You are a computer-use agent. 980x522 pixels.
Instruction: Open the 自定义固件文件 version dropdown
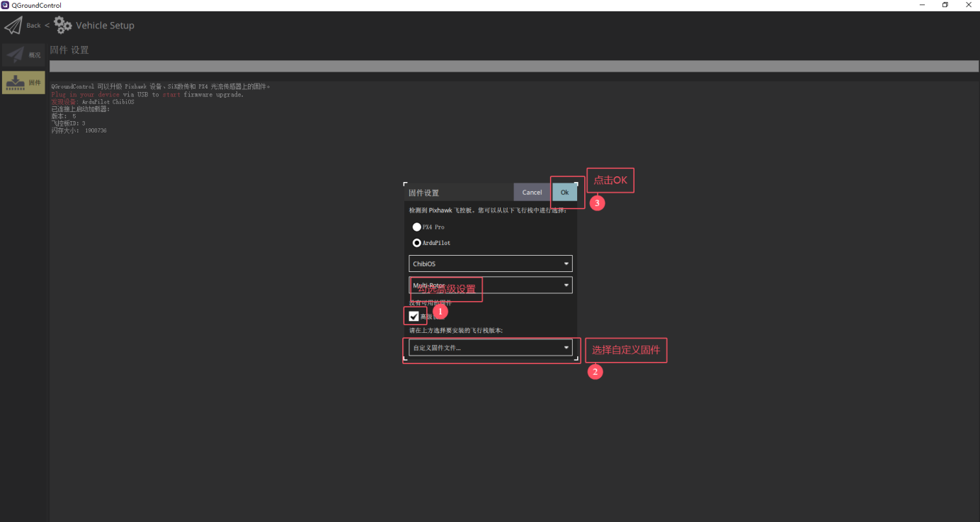click(490, 348)
